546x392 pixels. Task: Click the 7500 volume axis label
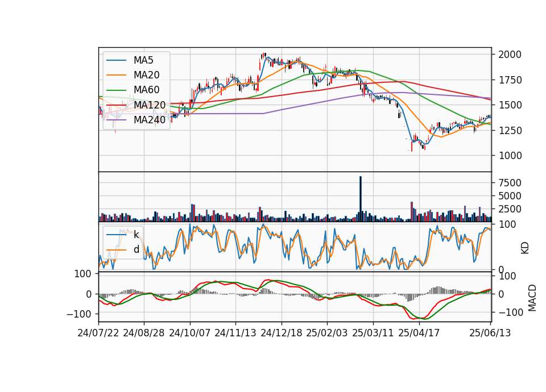(510, 183)
